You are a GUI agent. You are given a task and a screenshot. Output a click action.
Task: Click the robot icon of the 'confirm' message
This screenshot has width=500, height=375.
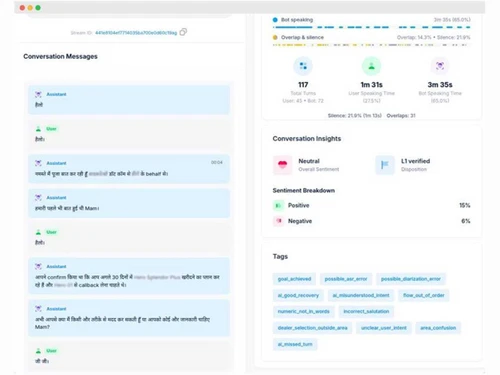click(x=38, y=266)
